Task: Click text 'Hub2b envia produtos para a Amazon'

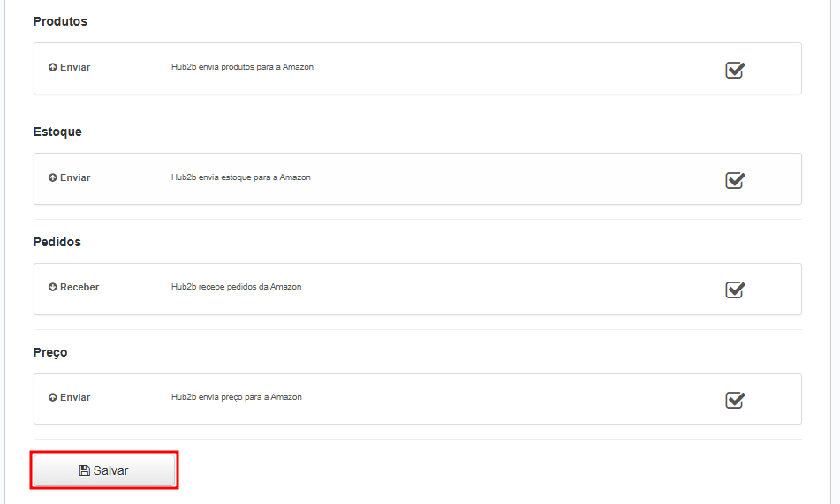Action: [242, 67]
